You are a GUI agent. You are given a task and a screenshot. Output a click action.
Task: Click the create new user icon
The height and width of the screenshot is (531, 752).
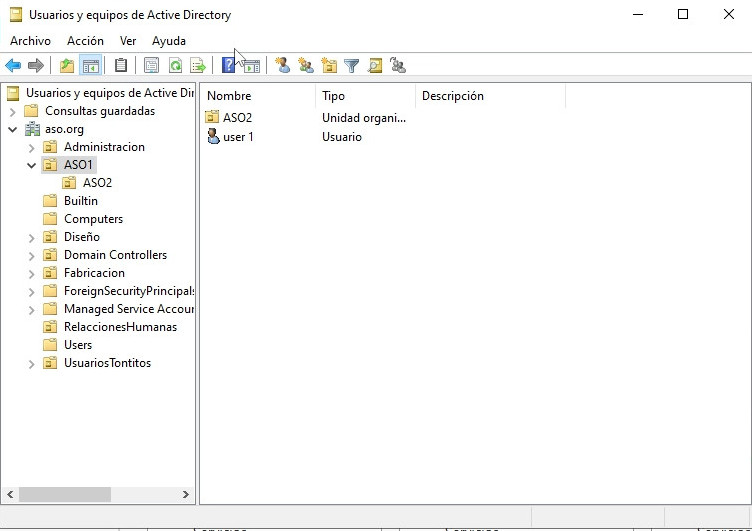click(283, 66)
